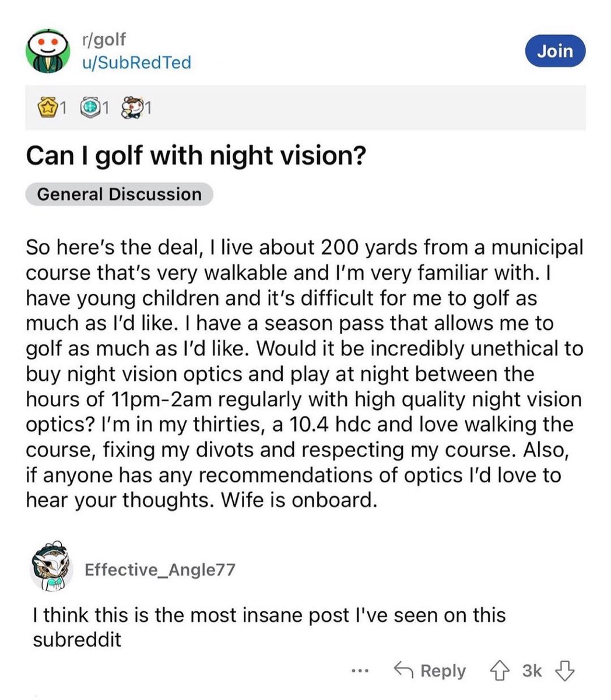This screenshot has width=611, height=700.
Task: Click the 3k vote count
Action: tap(532, 671)
